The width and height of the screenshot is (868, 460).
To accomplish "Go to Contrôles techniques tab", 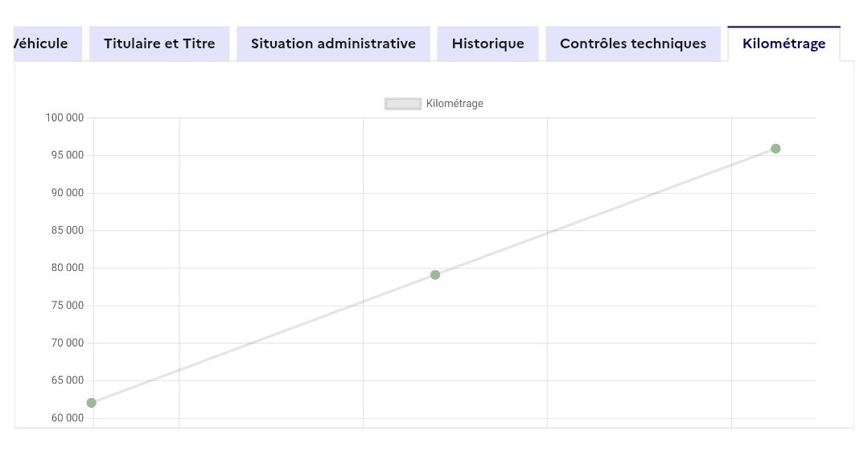I will [x=633, y=43].
